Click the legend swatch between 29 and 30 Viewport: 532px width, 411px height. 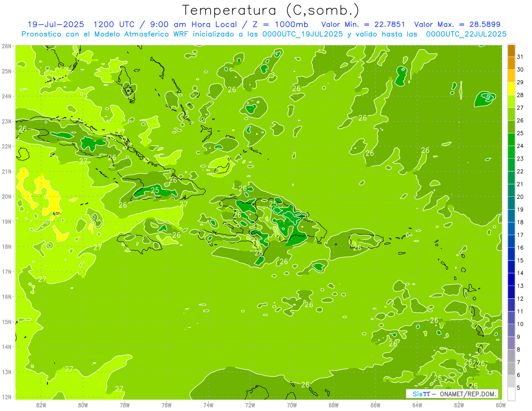(512, 76)
